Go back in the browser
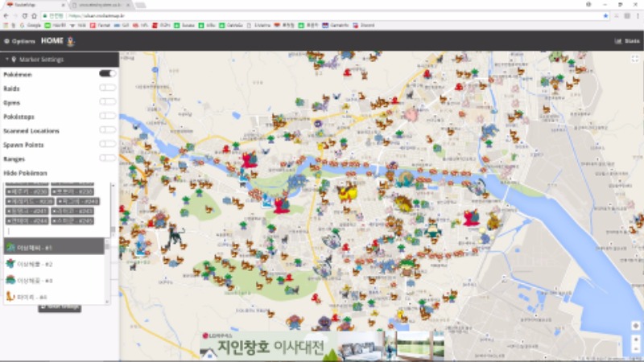 coord(6,15)
